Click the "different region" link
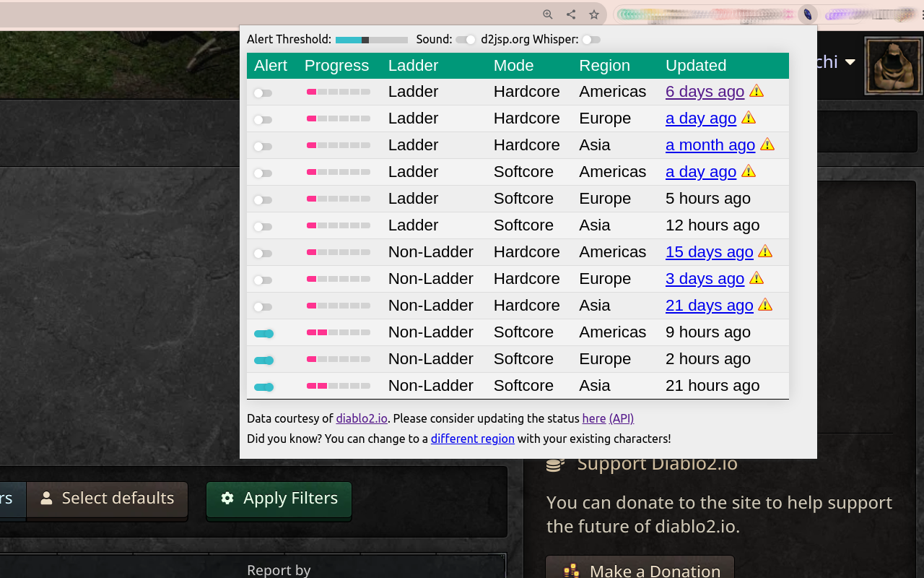The width and height of the screenshot is (924, 578). [x=473, y=439]
